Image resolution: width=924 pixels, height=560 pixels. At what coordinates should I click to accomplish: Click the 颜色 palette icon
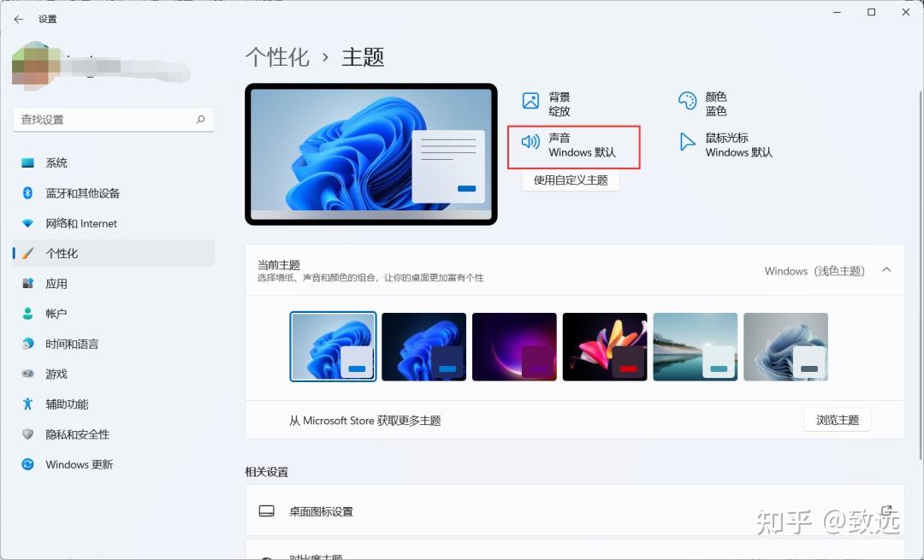687,101
